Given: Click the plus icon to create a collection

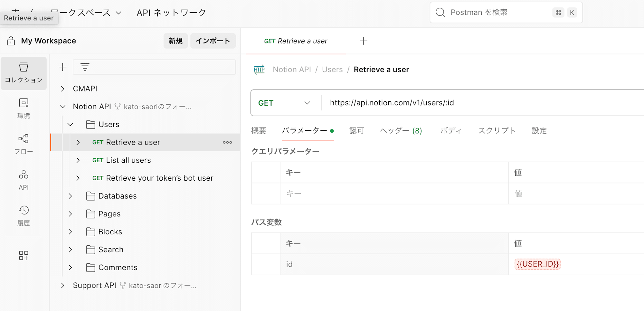Looking at the screenshot, I should point(62,67).
